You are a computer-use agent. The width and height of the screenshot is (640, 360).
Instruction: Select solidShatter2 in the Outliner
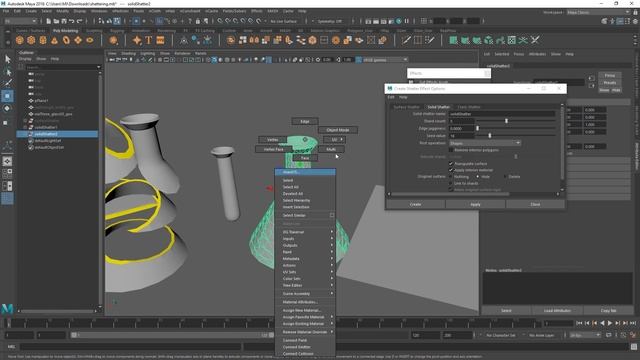pos(57,134)
